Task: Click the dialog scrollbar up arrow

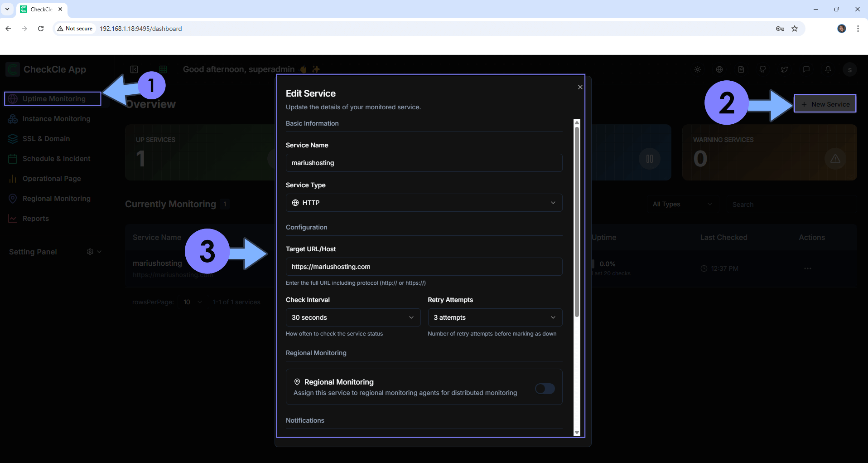Action: coord(577,122)
